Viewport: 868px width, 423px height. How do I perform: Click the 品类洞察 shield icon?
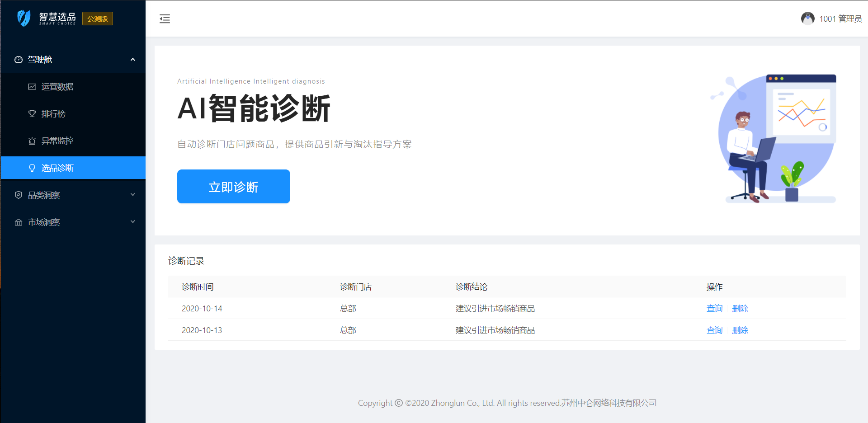pos(19,195)
